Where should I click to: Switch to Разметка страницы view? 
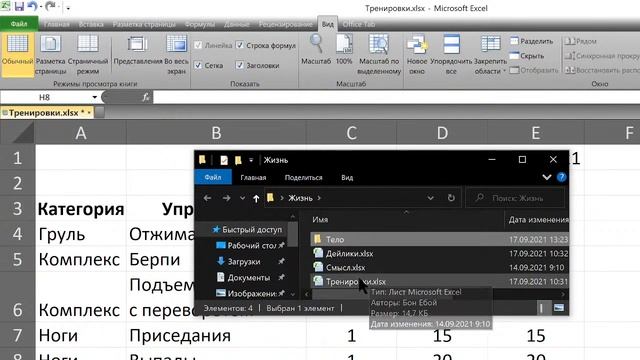click(x=51, y=55)
